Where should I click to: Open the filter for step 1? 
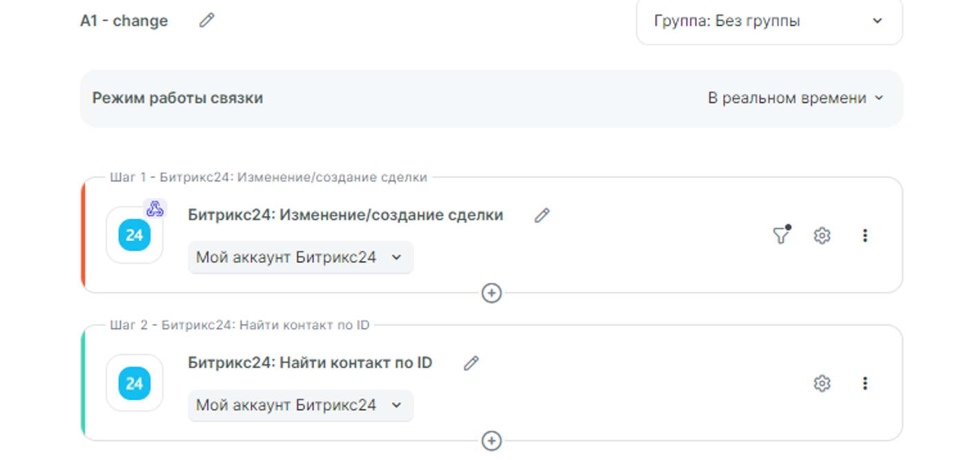[x=781, y=236]
